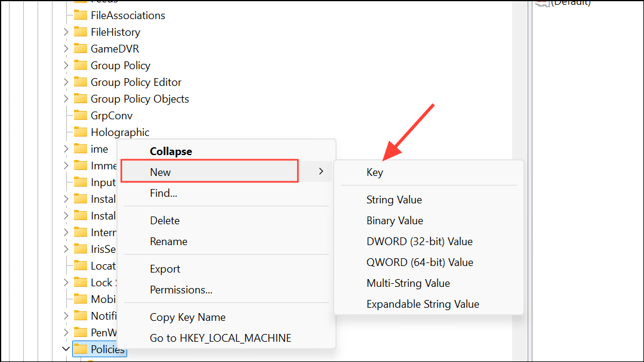This screenshot has width=644, height=362.
Task: Click the FileHistory folder icon
Action: click(x=80, y=32)
